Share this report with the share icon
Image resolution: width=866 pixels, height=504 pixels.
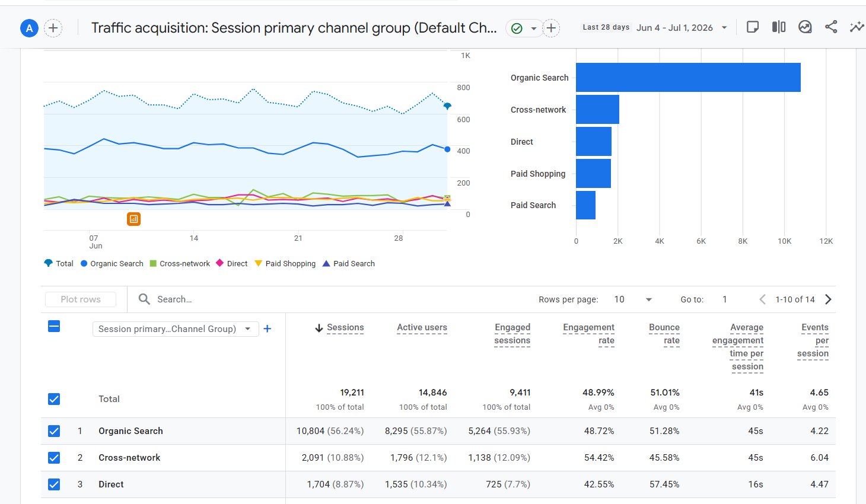pos(831,27)
